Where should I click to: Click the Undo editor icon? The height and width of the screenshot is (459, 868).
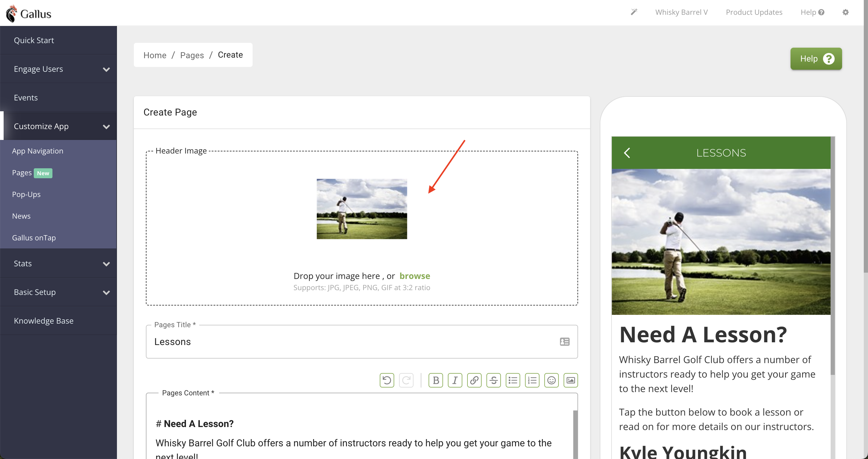click(387, 380)
